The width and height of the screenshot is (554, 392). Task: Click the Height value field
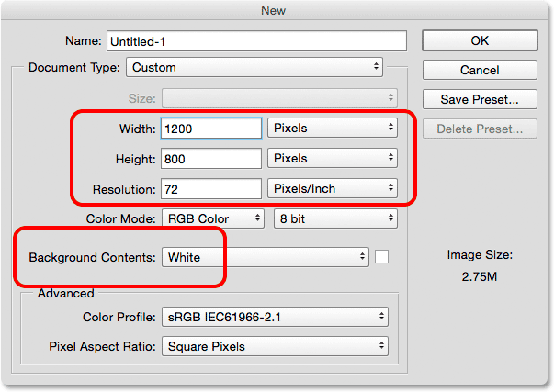pyautogui.click(x=210, y=159)
